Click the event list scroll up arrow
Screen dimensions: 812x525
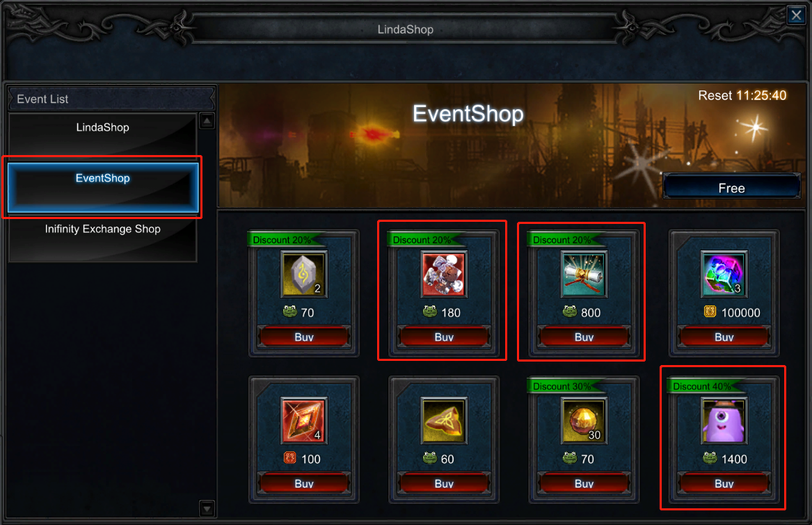pos(207,121)
